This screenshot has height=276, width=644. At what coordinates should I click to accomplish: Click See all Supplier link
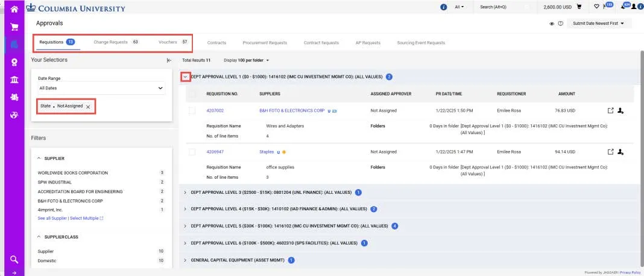click(x=52, y=219)
